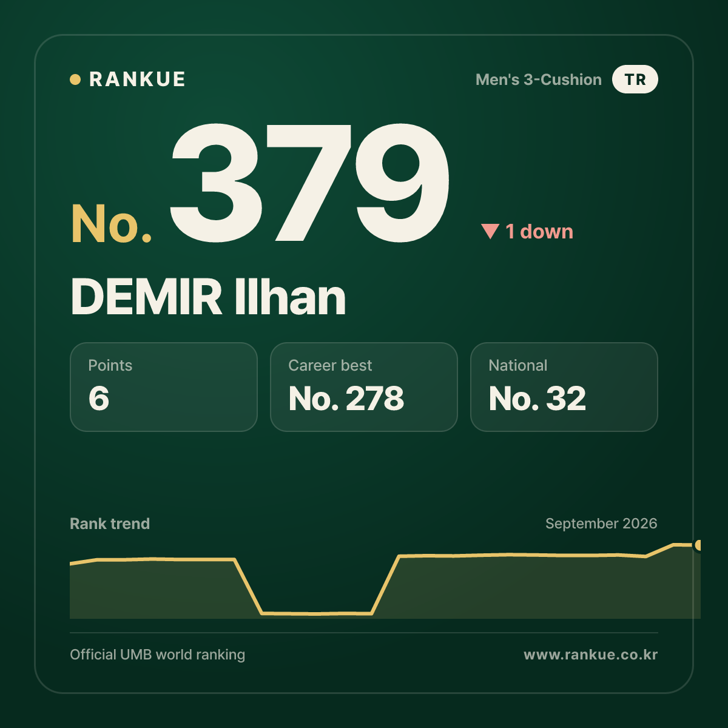The width and height of the screenshot is (728, 728).
Task: Click the Men's 3-Cushion label
Action: 539,79
